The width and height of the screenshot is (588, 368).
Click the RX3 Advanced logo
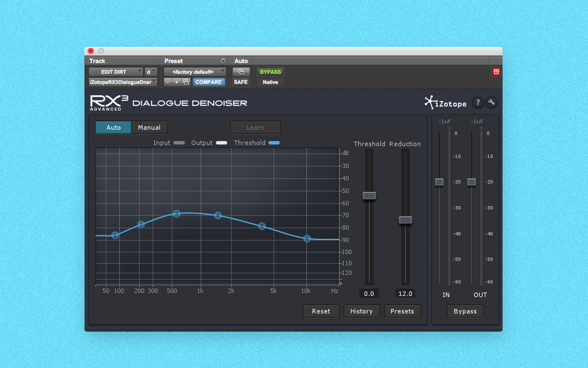pyautogui.click(x=109, y=103)
